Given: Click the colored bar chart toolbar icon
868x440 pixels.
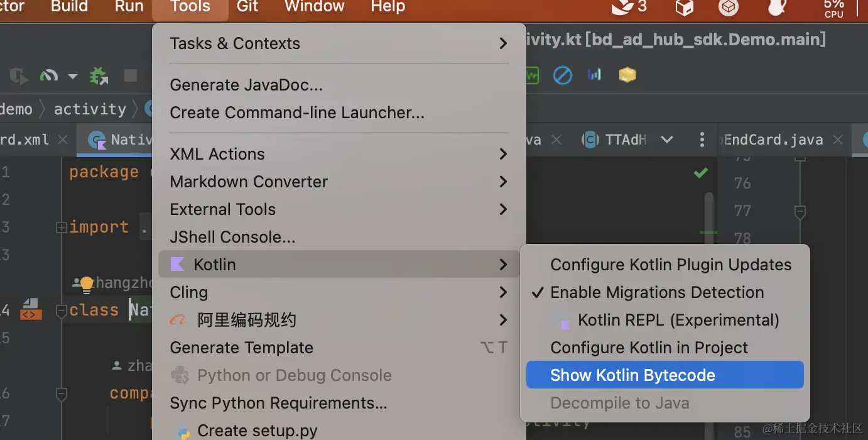Looking at the screenshot, I should click(x=594, y=75).
